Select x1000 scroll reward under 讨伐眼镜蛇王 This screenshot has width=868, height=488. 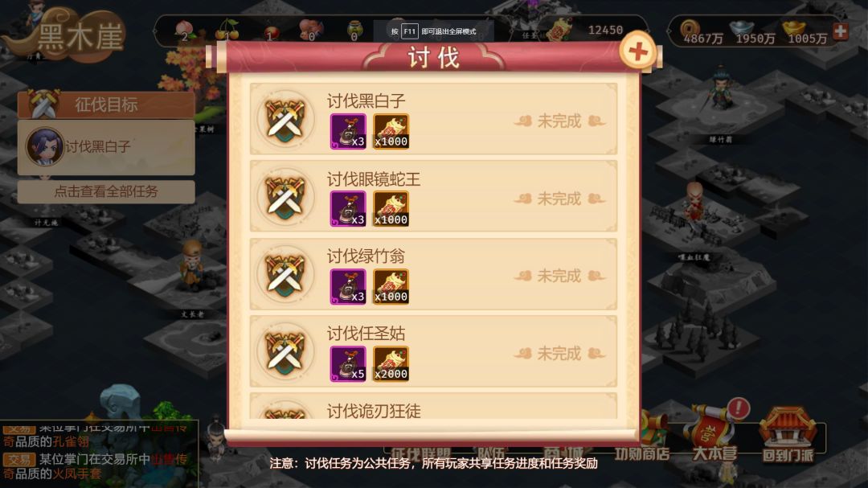coord(391,209)
